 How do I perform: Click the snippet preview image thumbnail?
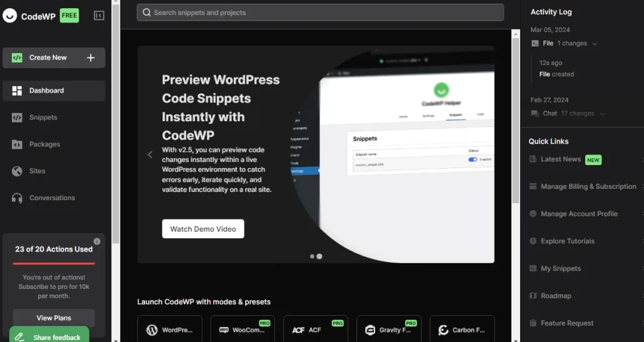391,154
